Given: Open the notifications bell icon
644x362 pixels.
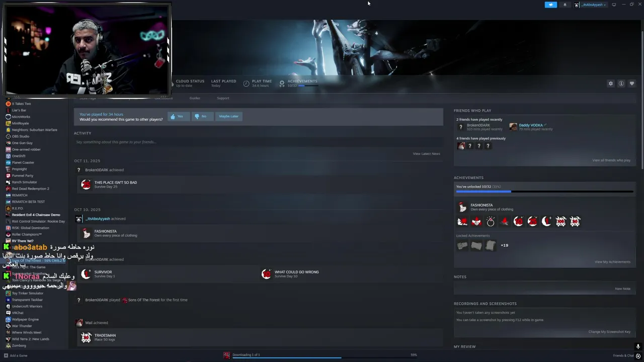Looking at the screenshot, I should click(565, 5).
